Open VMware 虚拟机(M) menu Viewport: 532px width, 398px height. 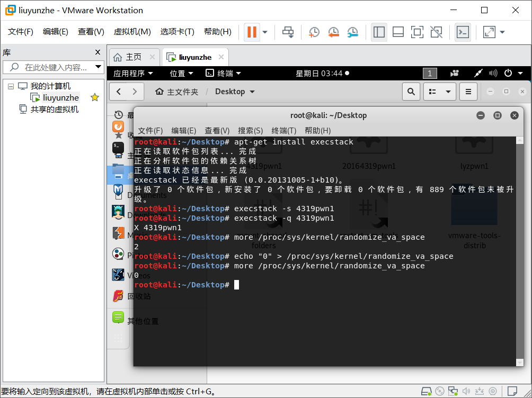[x=132, y=32]
